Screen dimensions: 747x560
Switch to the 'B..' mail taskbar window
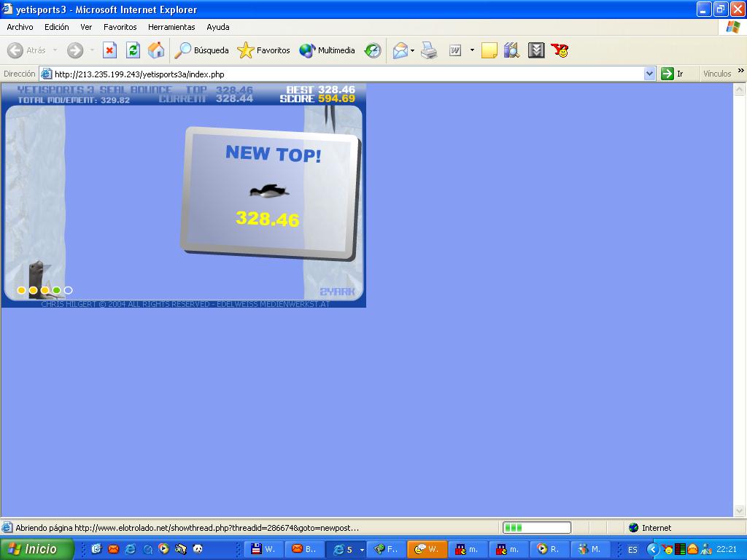tap(304, 549)
